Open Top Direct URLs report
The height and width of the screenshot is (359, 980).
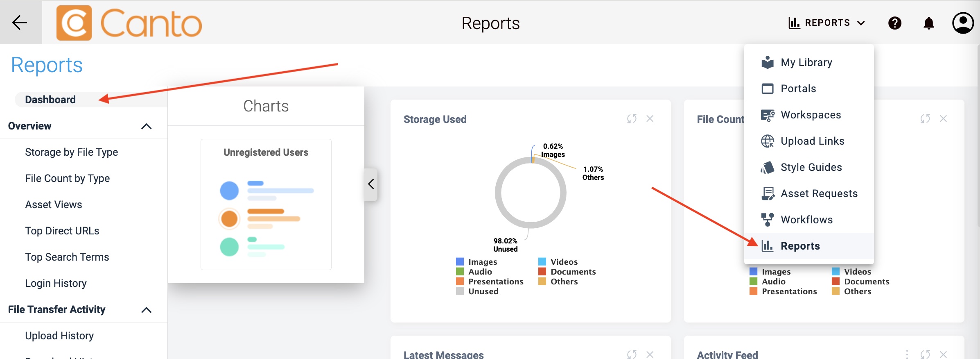(x=62, y=231)
